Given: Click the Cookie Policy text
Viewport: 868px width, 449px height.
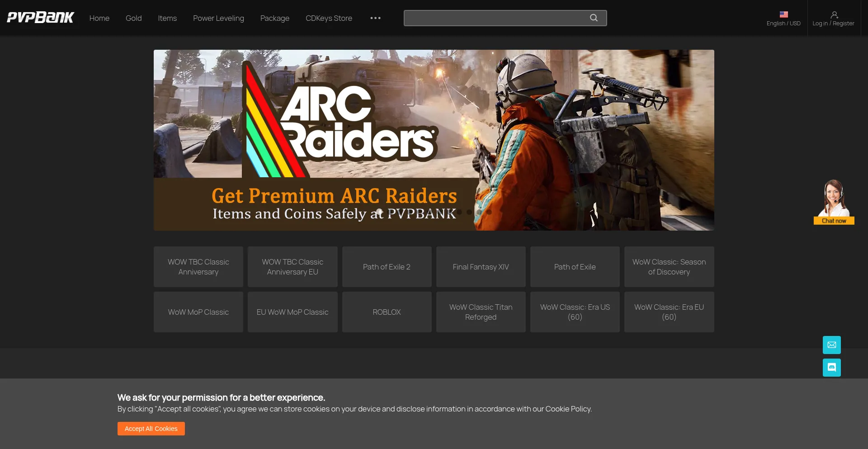Looking at the screenshot, I should coord(568,409).
